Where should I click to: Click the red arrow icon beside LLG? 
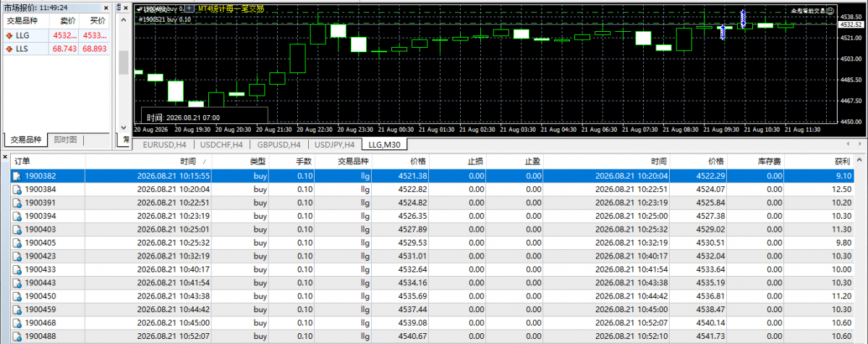pyautogui.click(x=9, y=35)
